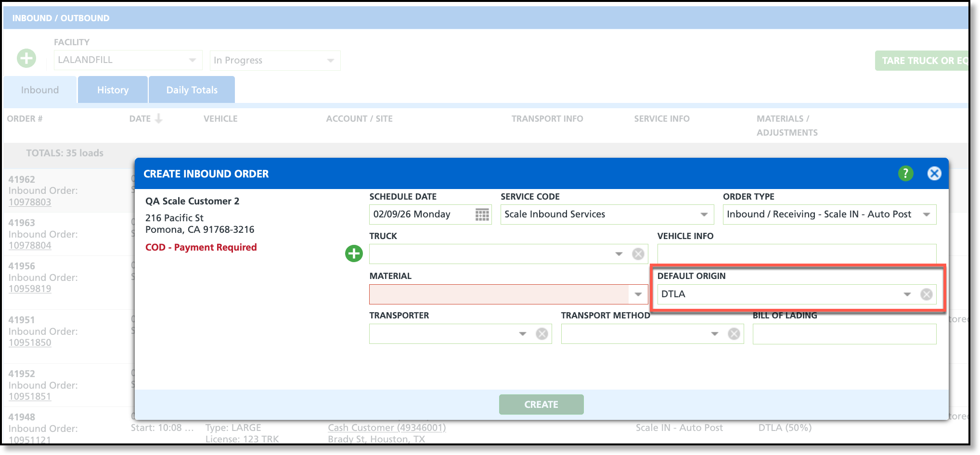Click the green add order icon beside Facility
Screen dimensions: 980x455
[26, 58]
